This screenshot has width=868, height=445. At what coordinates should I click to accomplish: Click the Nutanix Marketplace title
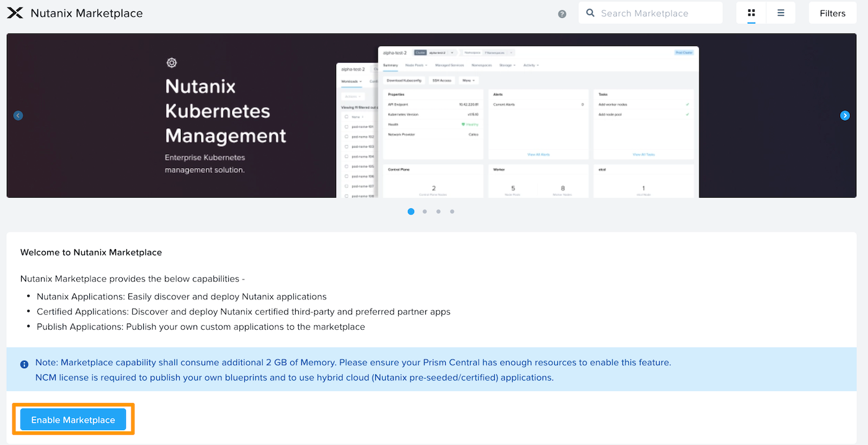tap(86, 13)
